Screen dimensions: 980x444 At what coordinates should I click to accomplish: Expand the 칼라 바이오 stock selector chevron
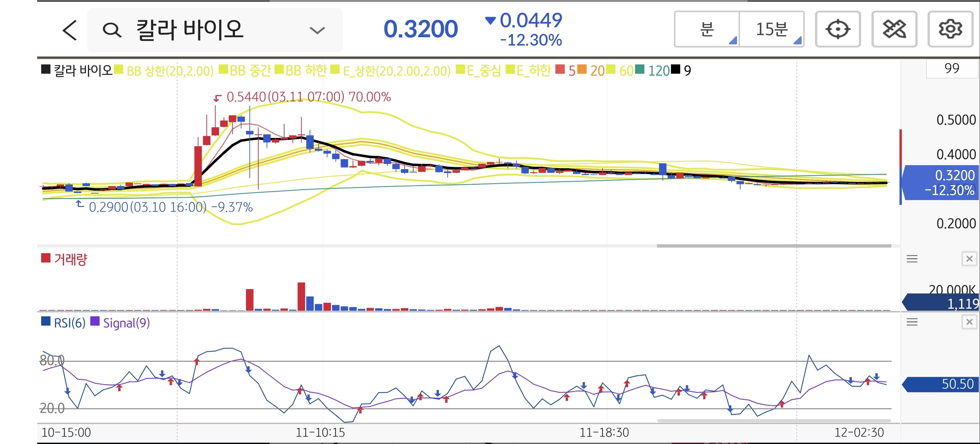click(317, 31)
